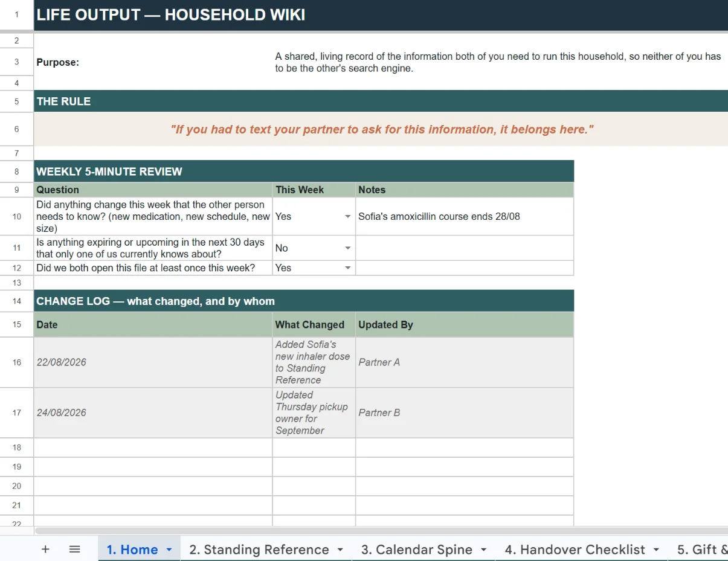Select the date cell 22/08/2026

[x=153, y=362]
